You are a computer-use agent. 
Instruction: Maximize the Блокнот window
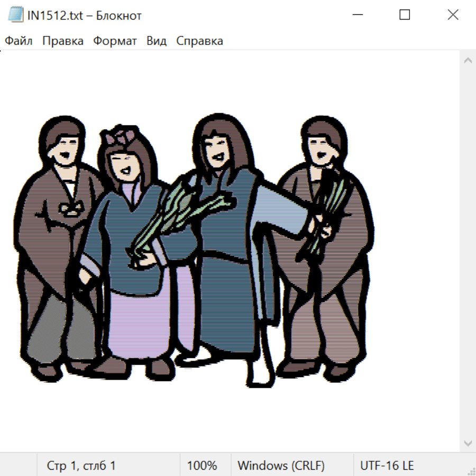[405, 15]
